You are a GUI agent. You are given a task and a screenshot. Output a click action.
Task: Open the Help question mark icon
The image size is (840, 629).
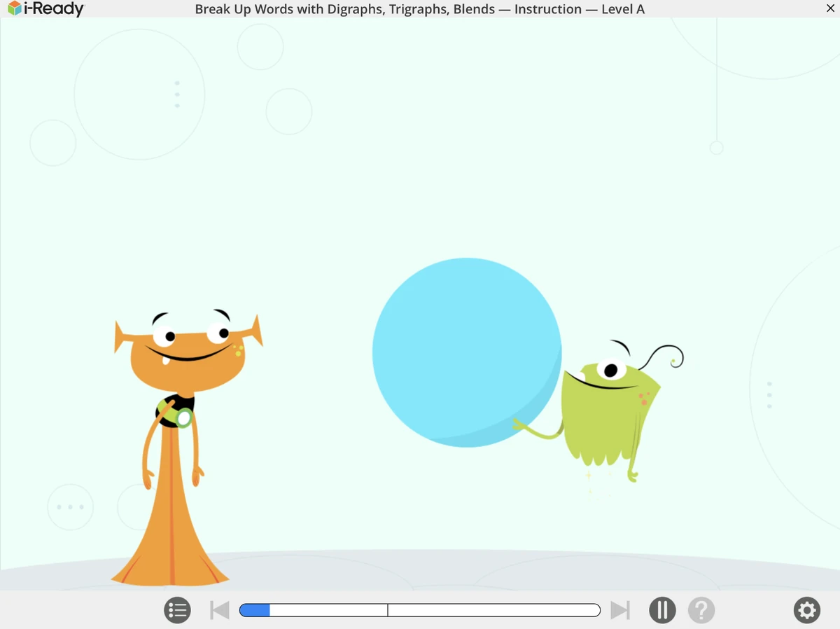[x=701, y=609]
